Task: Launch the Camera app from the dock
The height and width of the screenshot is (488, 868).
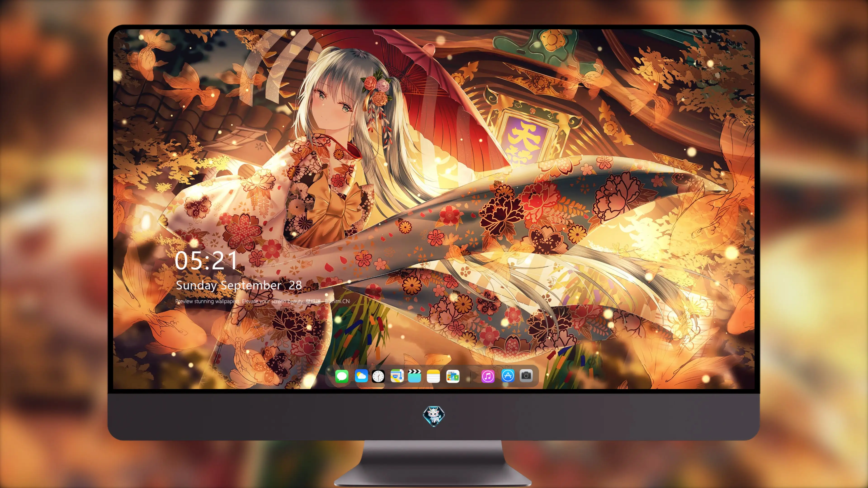Action: tap(526, 375)
